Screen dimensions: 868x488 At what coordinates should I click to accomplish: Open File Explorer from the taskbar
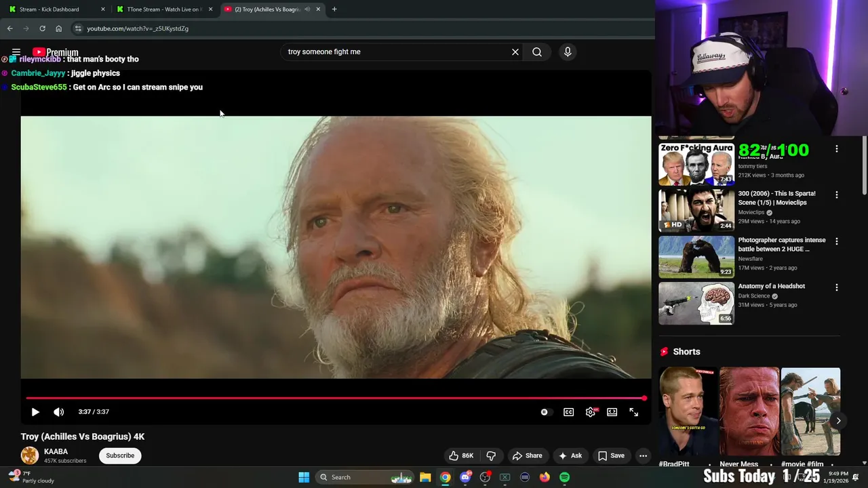(425, 477)
